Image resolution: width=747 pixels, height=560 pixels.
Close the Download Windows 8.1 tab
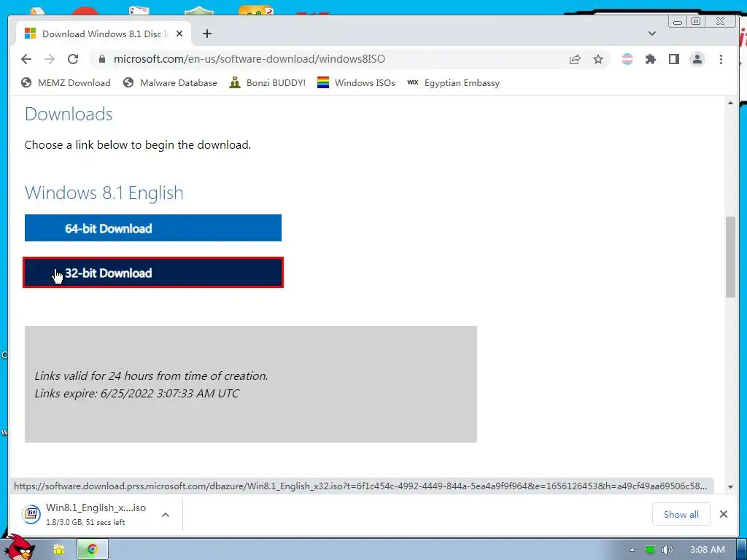(179, 34)
